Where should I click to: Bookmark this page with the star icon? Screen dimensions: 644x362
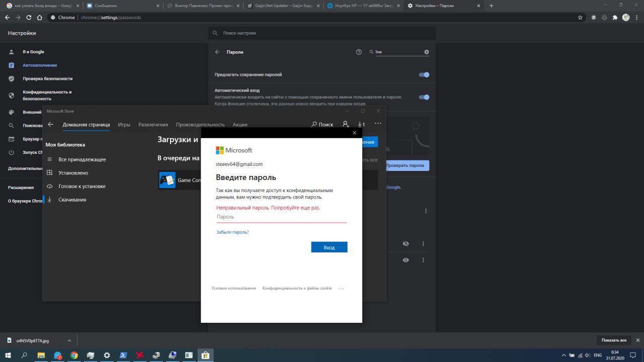click(580, 17)
